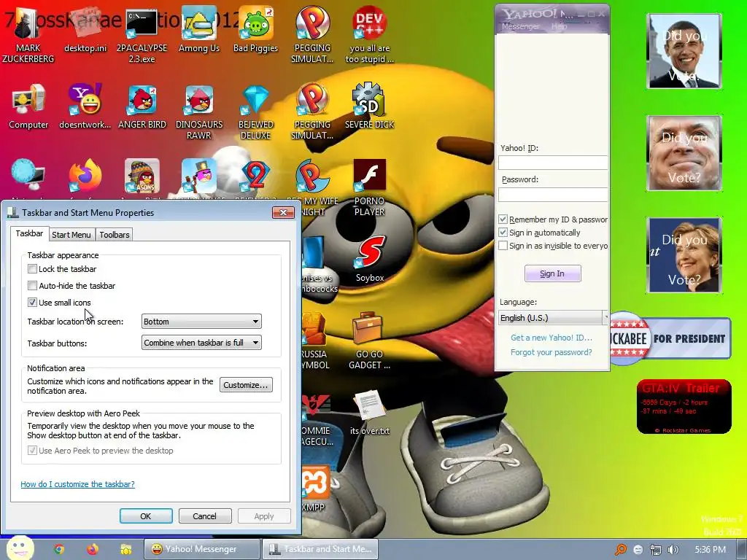This screenshot has height=560, width=747.
Task: Launch the BEJEWED DELUXE desktop shortcut
Action: [x=256, y=112]
